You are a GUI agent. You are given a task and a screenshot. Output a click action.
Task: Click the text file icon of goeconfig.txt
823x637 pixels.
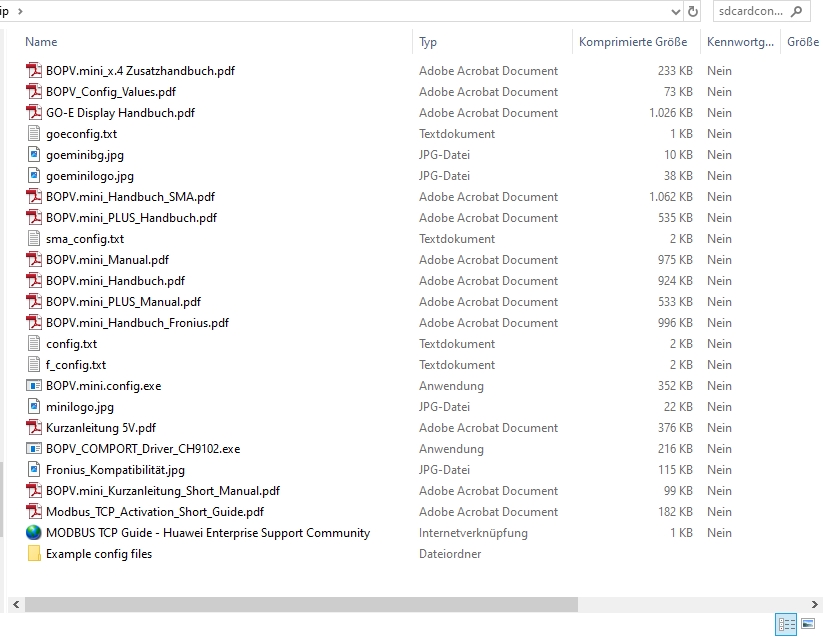(x=34, y=134)
